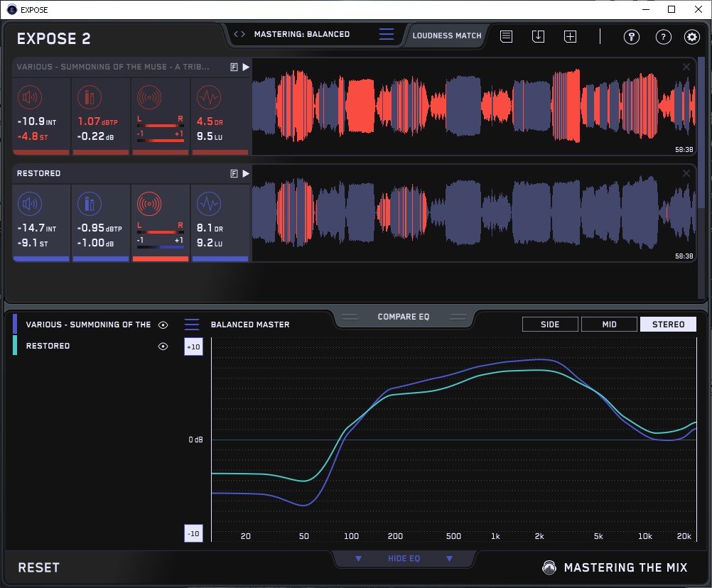Click the track list vertical scrollbar
This screenshot has height=588, width=712.
pos(701,131)
